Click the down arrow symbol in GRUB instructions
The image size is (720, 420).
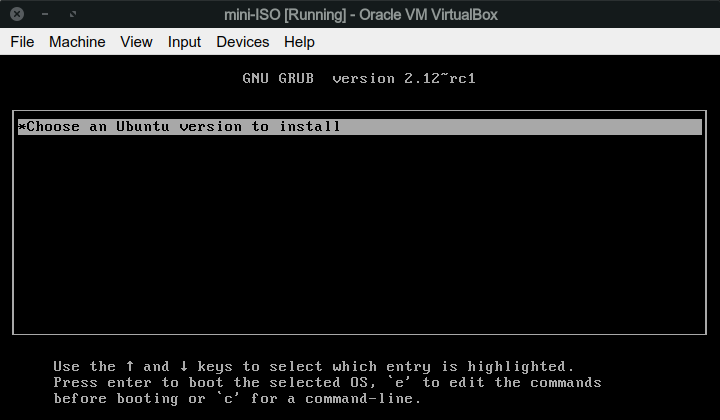point(187,366)
